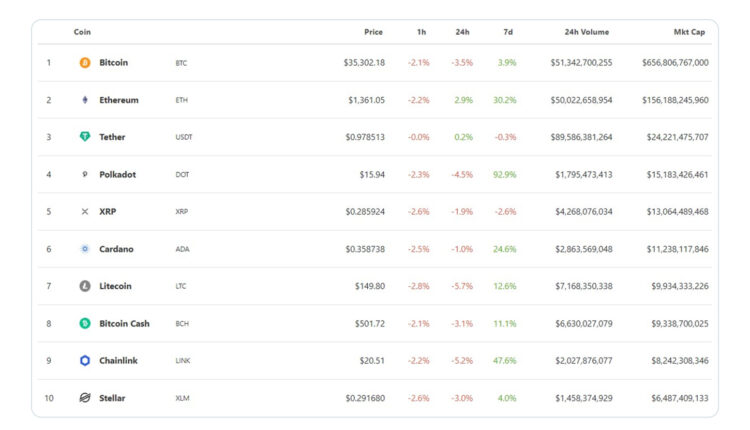Image resolution: width=750 pixels, height=430 pixels.
Task: Open the Bitcoin Cash name link
Action: point(125,323)
